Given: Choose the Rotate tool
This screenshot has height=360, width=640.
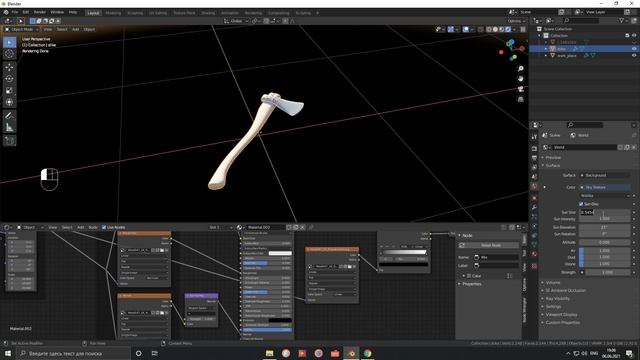Looking at the screenshot, I should coord(10,79).
